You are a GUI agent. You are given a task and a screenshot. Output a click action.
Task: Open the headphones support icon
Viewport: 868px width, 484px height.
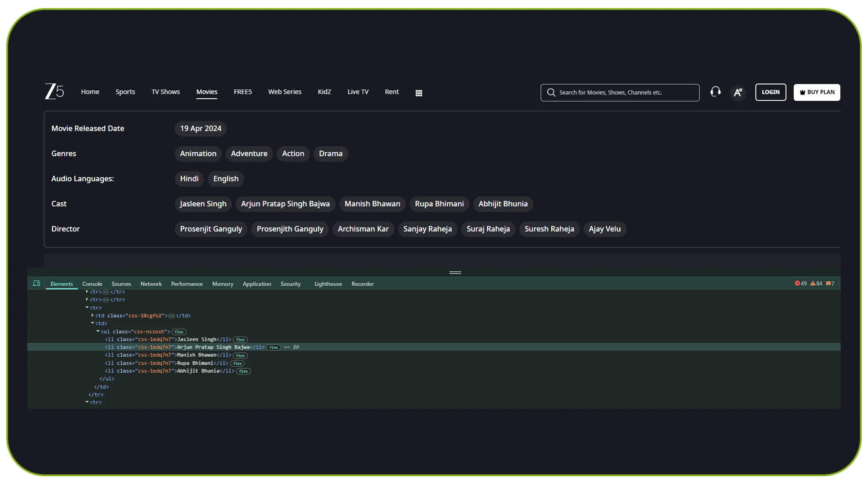[715, 92]
